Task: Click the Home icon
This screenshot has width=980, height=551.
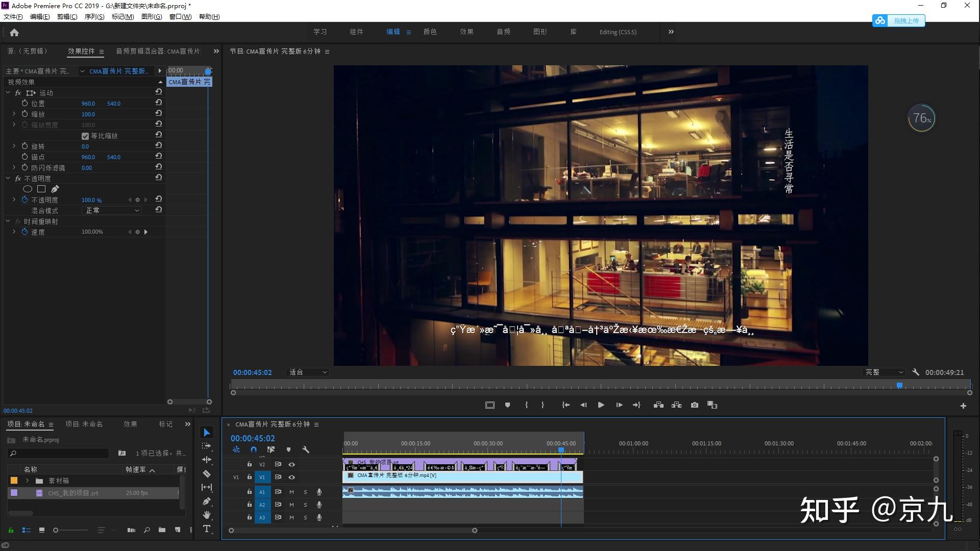Action: click(x=14, y=33)
